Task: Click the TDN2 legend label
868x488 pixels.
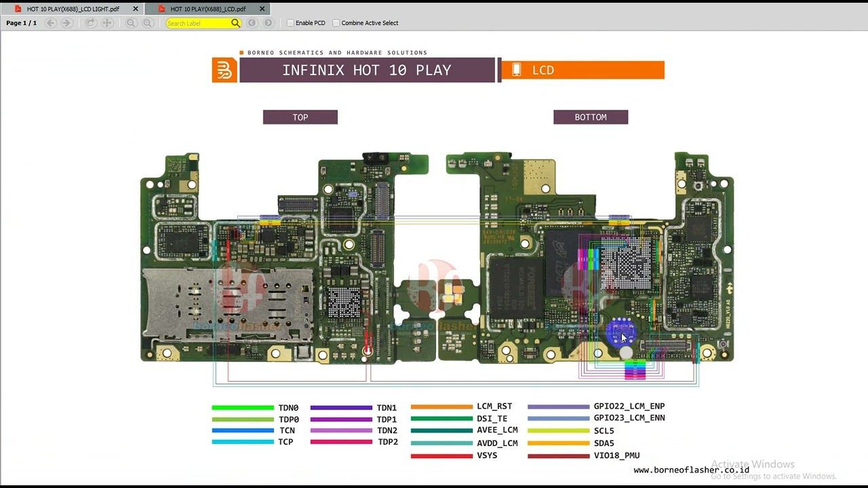Action: pyautogui.click(x=387, y=430)
